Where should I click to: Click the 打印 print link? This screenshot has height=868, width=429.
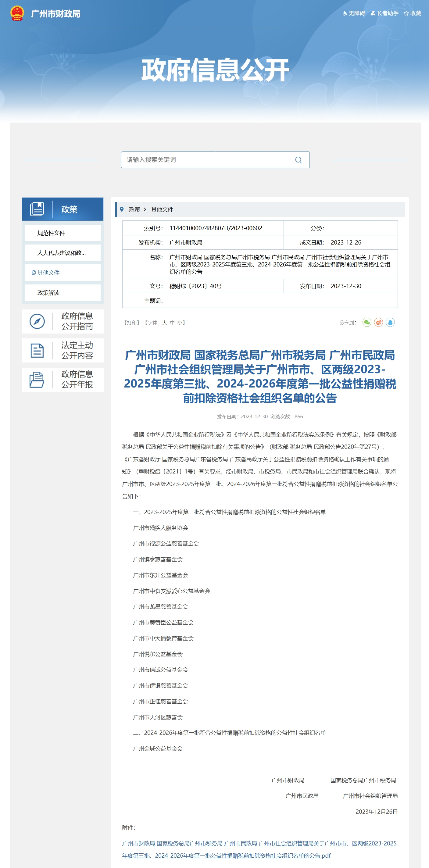click(x=132, y=323)
